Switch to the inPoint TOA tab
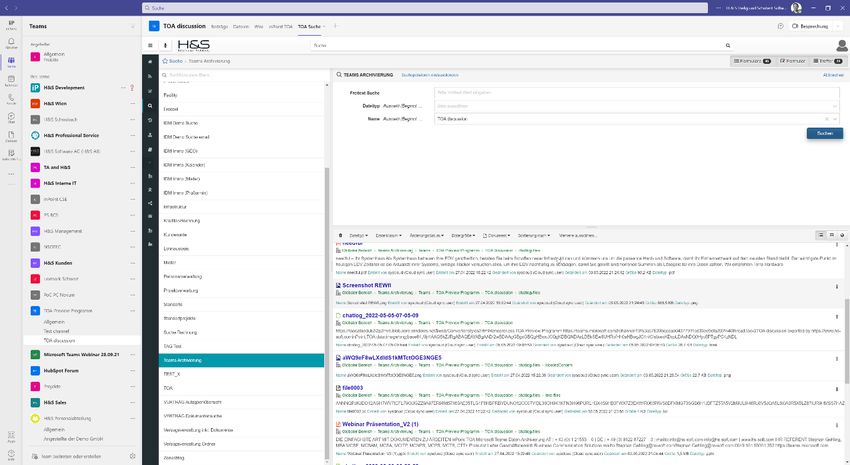 (x=280, y=27)
